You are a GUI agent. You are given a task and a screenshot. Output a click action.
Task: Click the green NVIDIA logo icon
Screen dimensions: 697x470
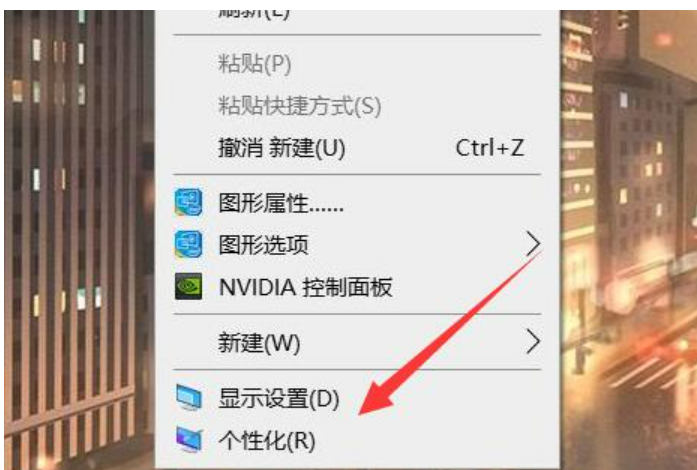coord(188,286)
